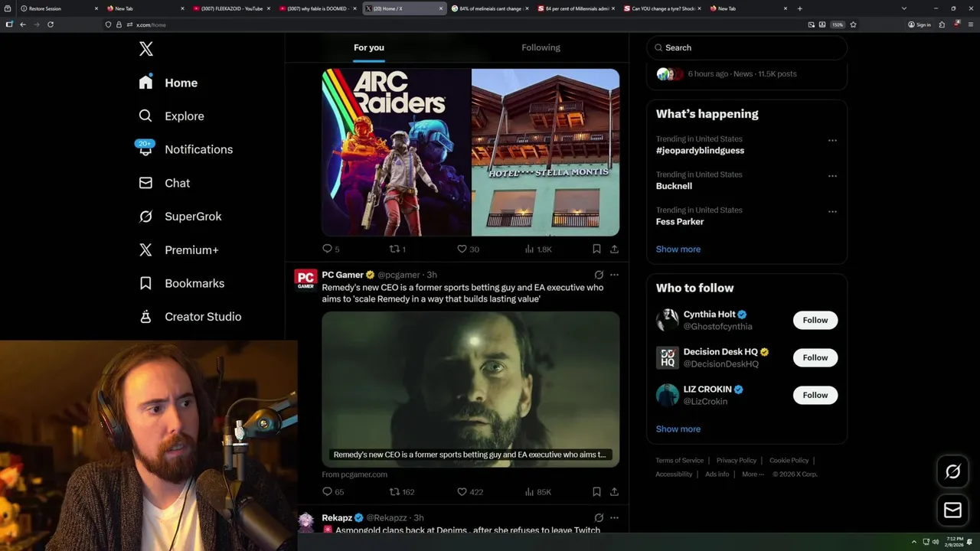Ask Grok about the PC Gamer post
980x551 pixels.
tap(599, 275)
